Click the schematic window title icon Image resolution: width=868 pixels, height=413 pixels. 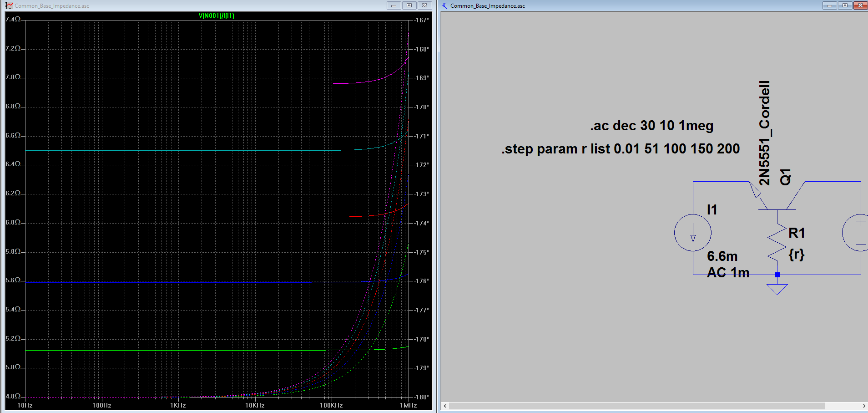pos(445,5)
